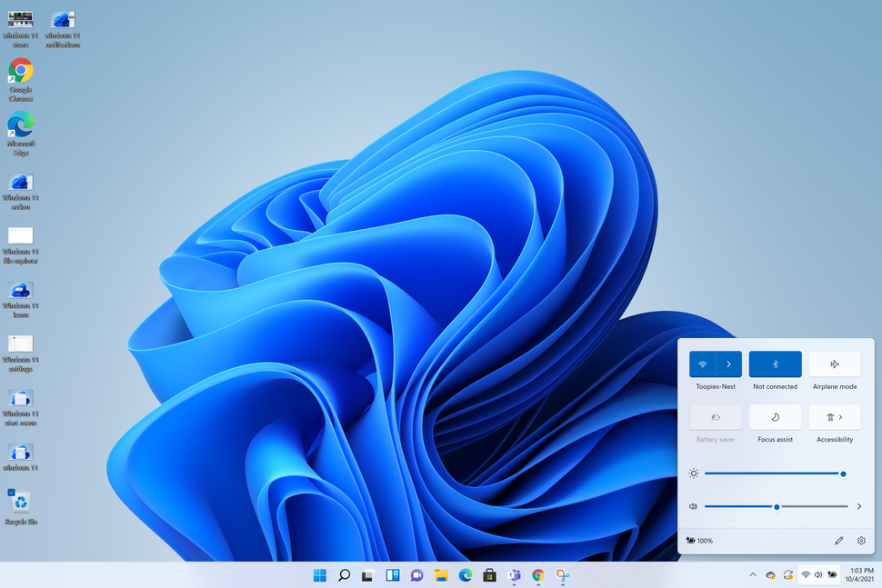
Task: Click the 100% battery indicator
Action: (700, 540)
